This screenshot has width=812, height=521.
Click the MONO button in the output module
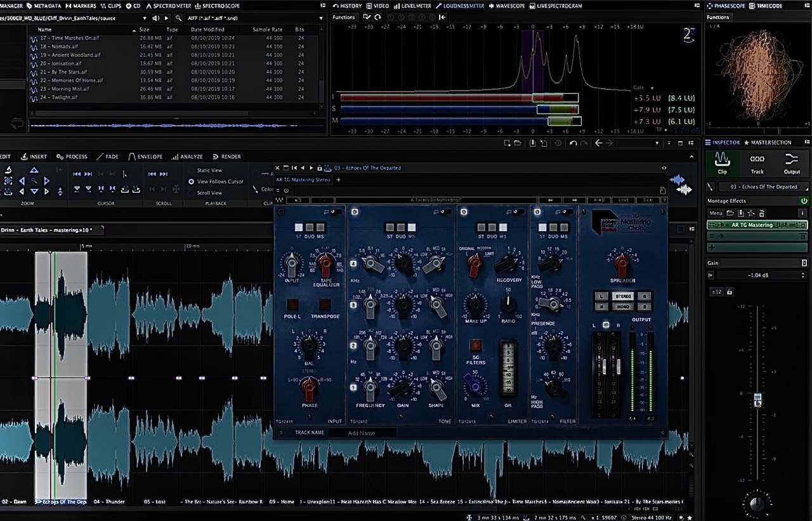click(x=622, y=306)
